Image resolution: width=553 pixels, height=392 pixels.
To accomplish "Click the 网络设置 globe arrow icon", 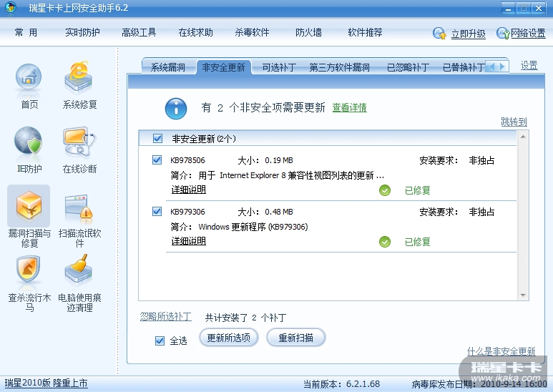I will [x=503, y=34].
